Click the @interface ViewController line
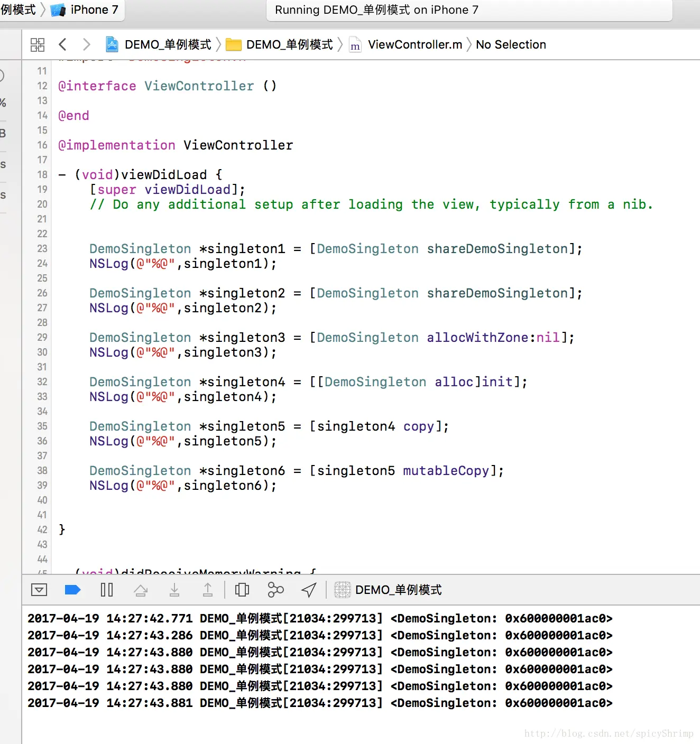Screen dimensions: 700x744 click(x=167, y=86)
